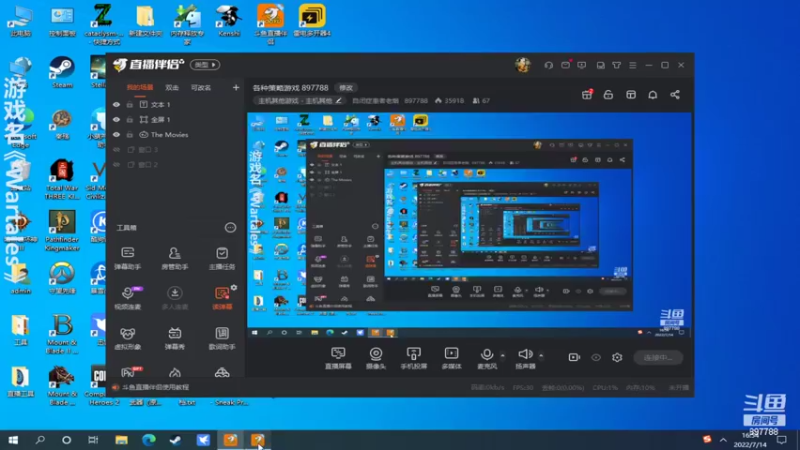Click the share icon in header
The width and height of the screenshot is (800, 450).
point(675,94)
